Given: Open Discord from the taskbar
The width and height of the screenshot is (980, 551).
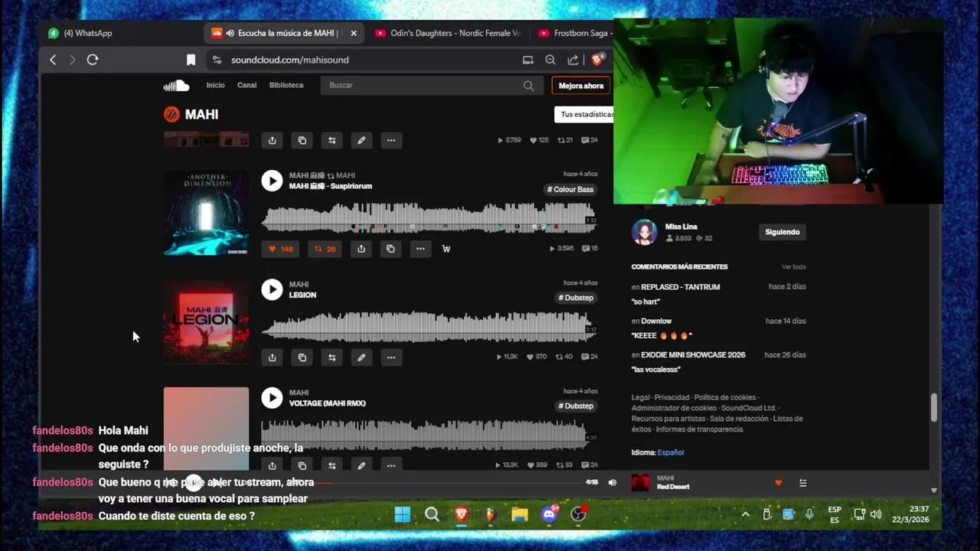Looking at the screenshot, I should pos(549,514).
